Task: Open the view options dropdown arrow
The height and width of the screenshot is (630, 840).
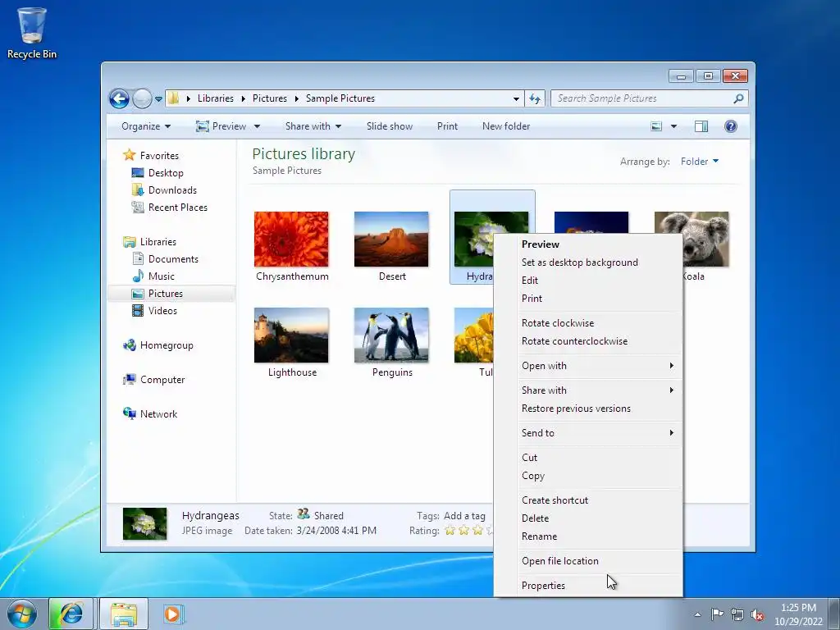Action: [x=674, y=126]
